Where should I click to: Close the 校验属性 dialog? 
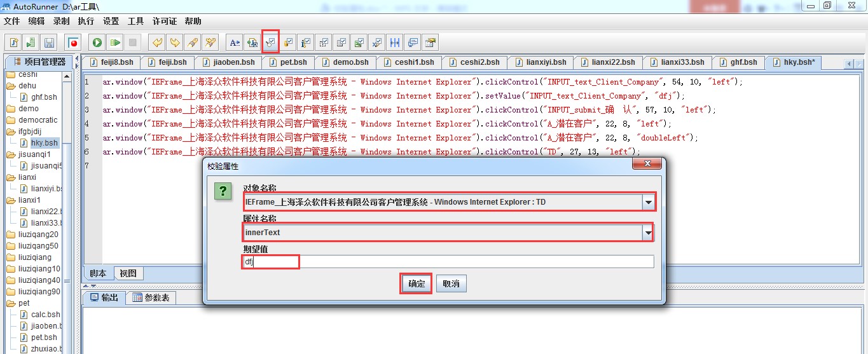pos(647,164)
